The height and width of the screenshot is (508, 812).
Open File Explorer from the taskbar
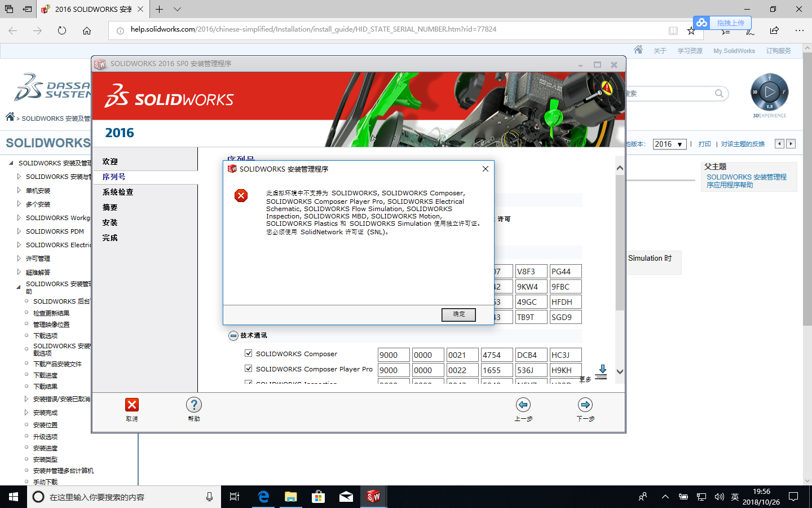[290, 497]
